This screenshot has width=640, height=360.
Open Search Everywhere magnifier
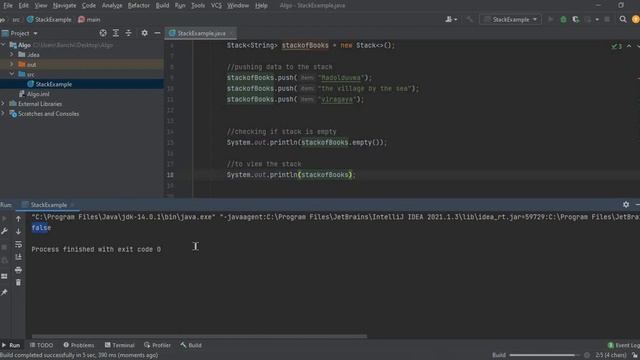click(623, 19)
